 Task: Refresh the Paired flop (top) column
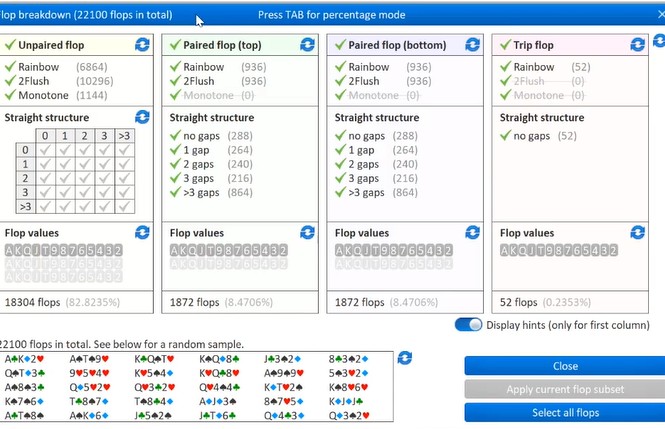[307, 45]
